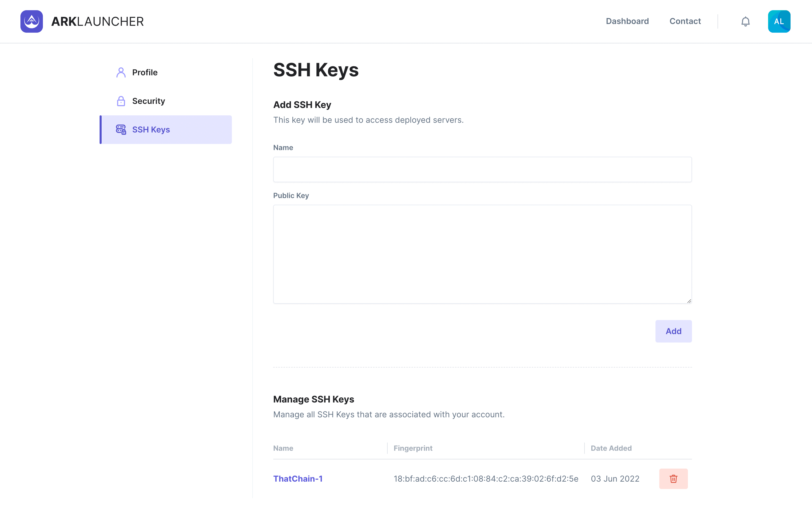Image resolution: width=812 pixels, height=513 pixels.
Task: Switch to the Profile settings tab
Action: (x=145, y=72)
